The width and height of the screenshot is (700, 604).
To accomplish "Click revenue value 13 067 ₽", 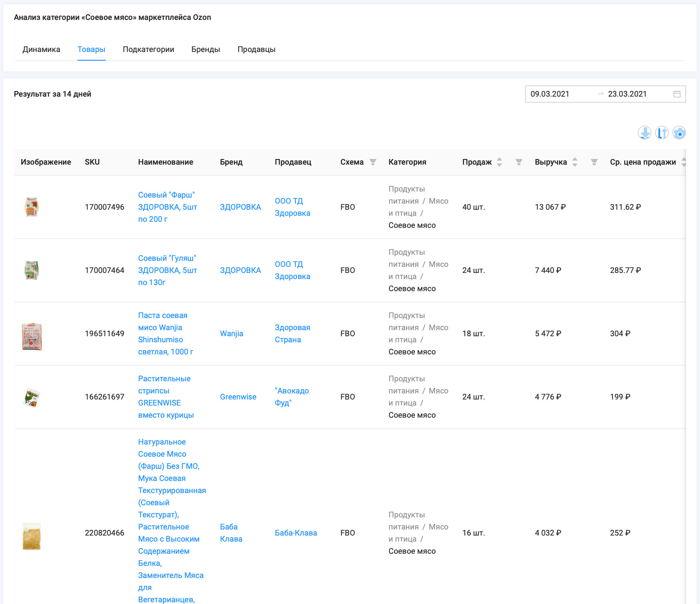I will click(x=551, y=207).
